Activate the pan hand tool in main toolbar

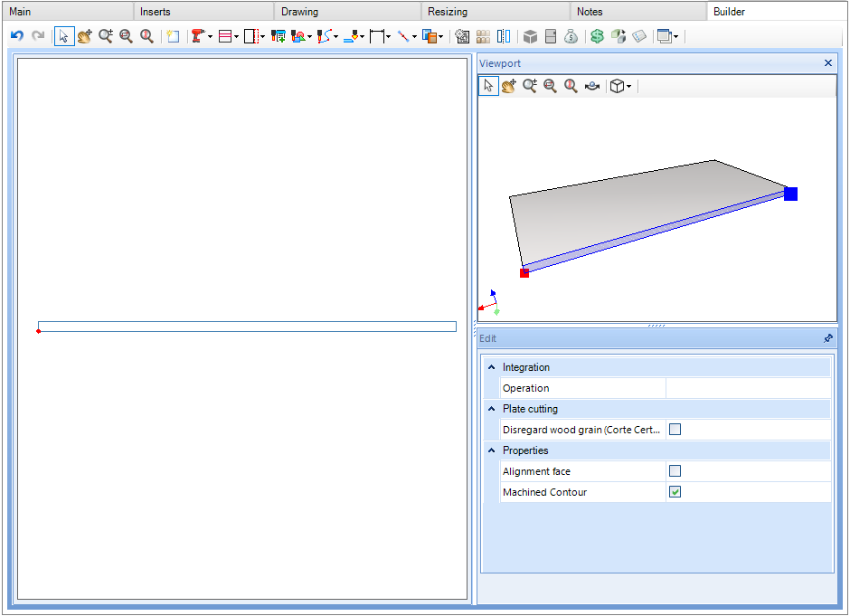85,36
